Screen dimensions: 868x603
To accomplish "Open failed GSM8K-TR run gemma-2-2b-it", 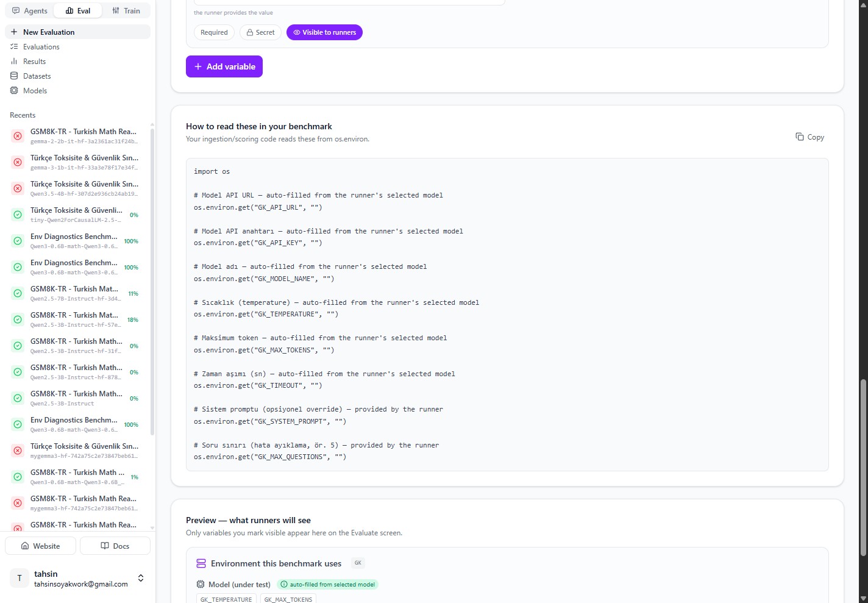I will click(x=77, y=136).
